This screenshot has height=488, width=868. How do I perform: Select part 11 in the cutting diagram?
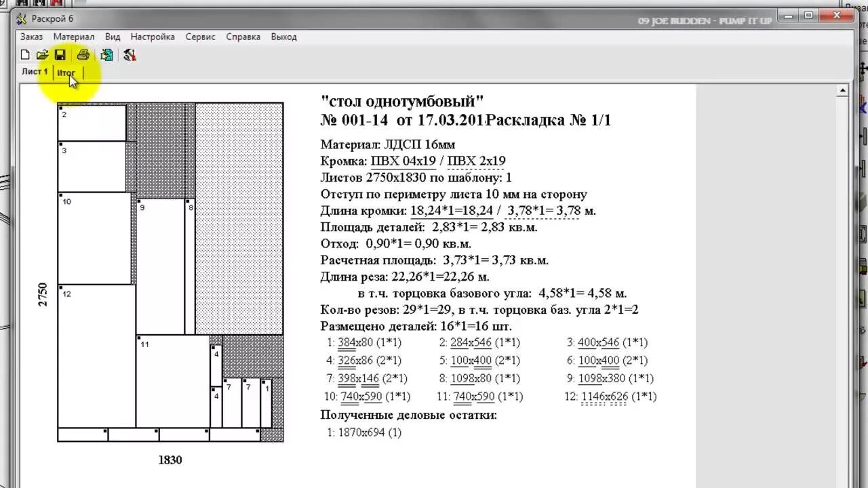(x=173, y=381)
